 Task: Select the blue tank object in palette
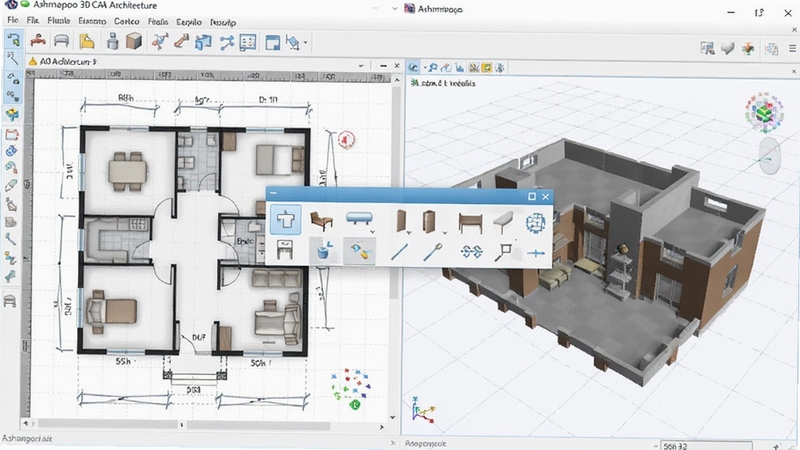tap(359, 219)
